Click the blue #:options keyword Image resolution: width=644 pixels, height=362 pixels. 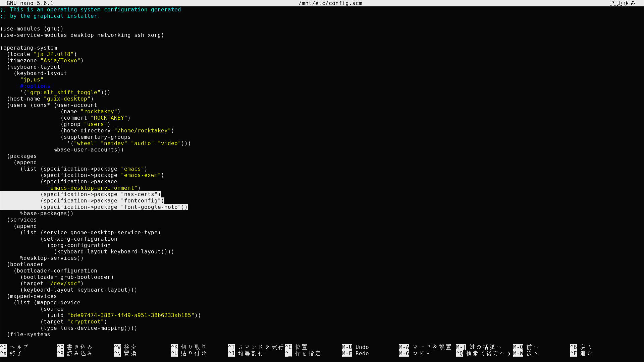(35, 86)
